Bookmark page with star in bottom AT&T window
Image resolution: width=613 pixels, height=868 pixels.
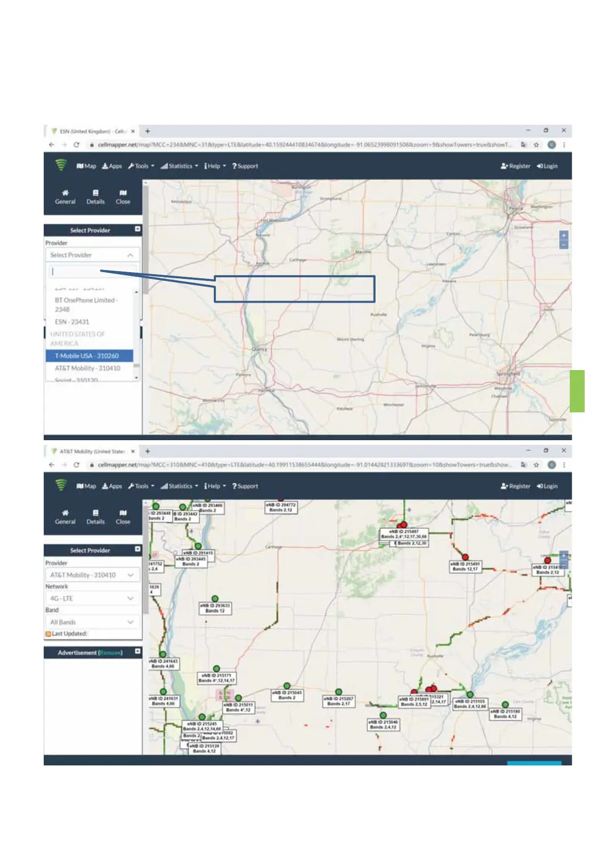[x=536, y=465]
